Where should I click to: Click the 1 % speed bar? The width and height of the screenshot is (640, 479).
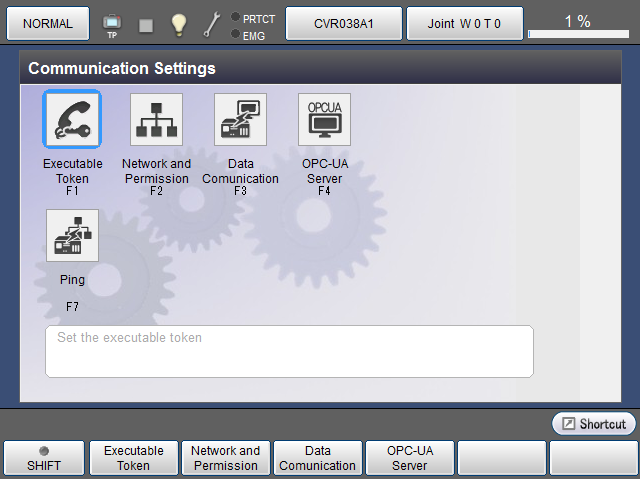click(x=577, y=24)
